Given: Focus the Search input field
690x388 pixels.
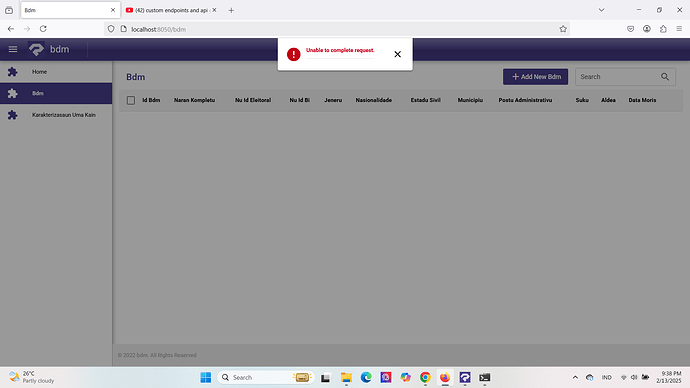Looking at the screenshot, I should tap(618, 77).
